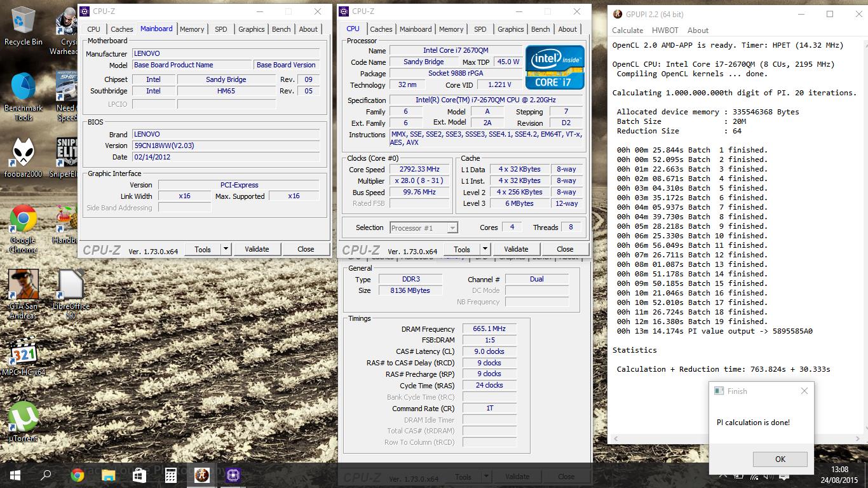Open Caches tab in processor window
Viewport: 868px width, 488px height.
[x=381, y=29]
